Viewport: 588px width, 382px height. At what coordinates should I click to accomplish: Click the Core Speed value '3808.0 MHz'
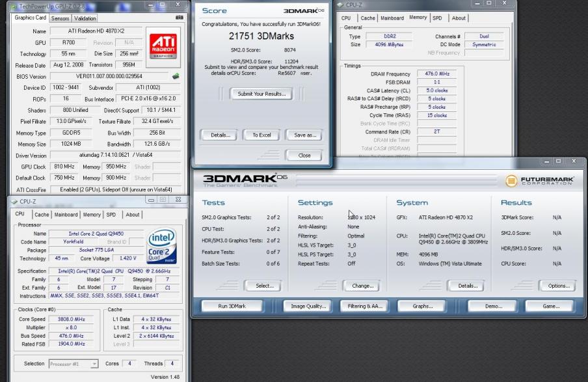coord(72,320)
